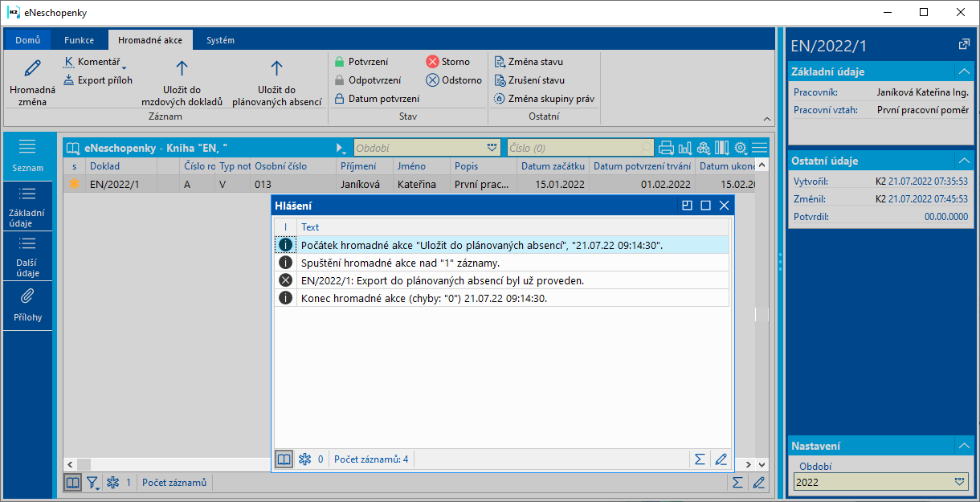This screenshot has width=980, height=502.
Task: Click Zrušení stavu icon
Action: click(x=499, y=80)
